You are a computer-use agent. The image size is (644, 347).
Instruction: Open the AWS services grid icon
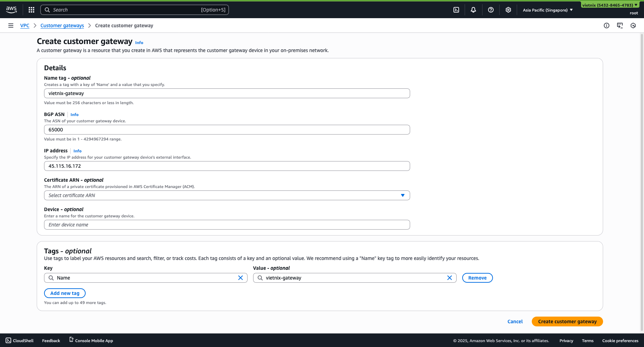point(31,10)
